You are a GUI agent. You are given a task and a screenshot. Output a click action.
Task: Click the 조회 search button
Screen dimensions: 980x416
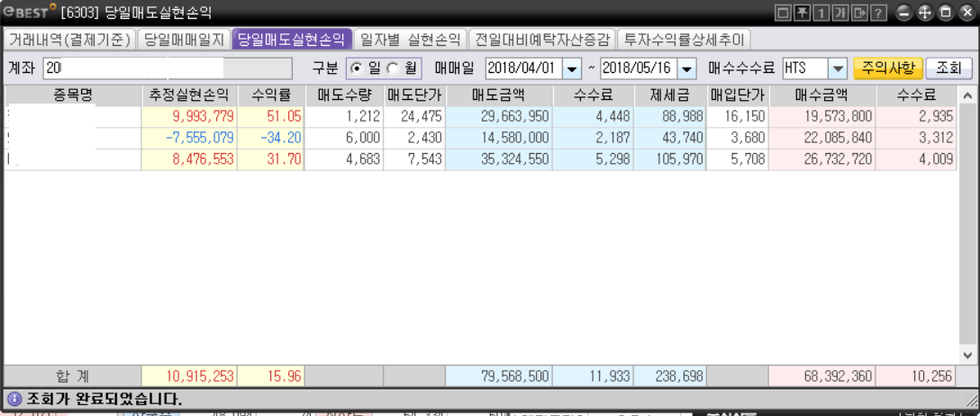pyautogui.click(x=948, y=68)
